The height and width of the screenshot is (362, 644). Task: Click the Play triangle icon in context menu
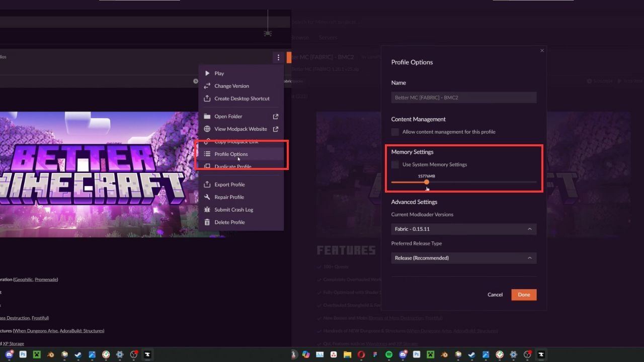click(207, 73)
